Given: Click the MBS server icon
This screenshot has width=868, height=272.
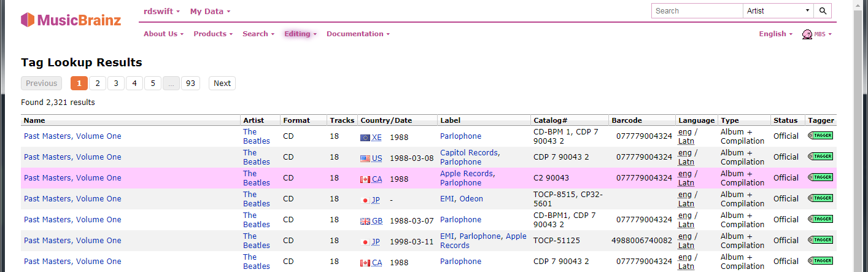Looking at the screenshot, I should click(817, 34).
